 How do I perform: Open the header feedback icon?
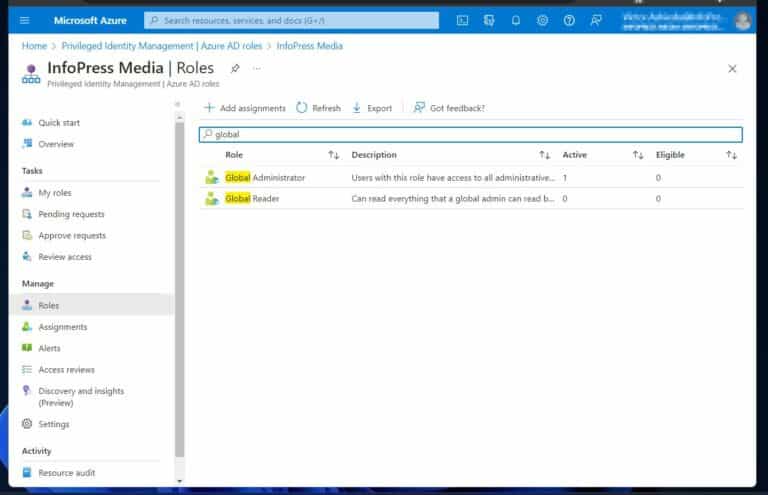pos(596,21)
